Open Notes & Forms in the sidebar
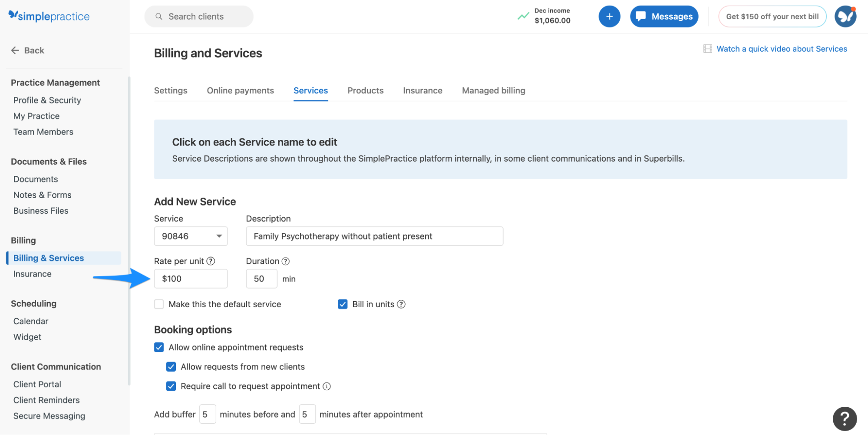This screenshot has height=435, width=868. (x=42, y=195)
